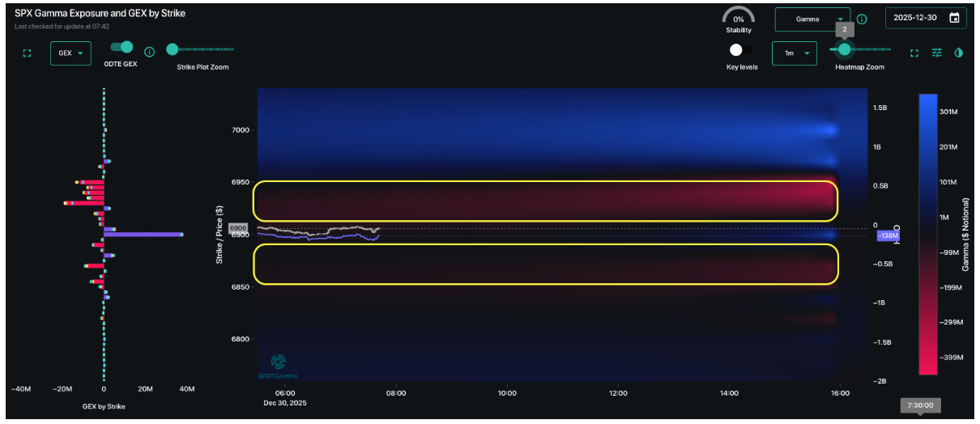980x424 pixels.
Task: Click the 7:30:00 time marker
Action: pos(921,405)
